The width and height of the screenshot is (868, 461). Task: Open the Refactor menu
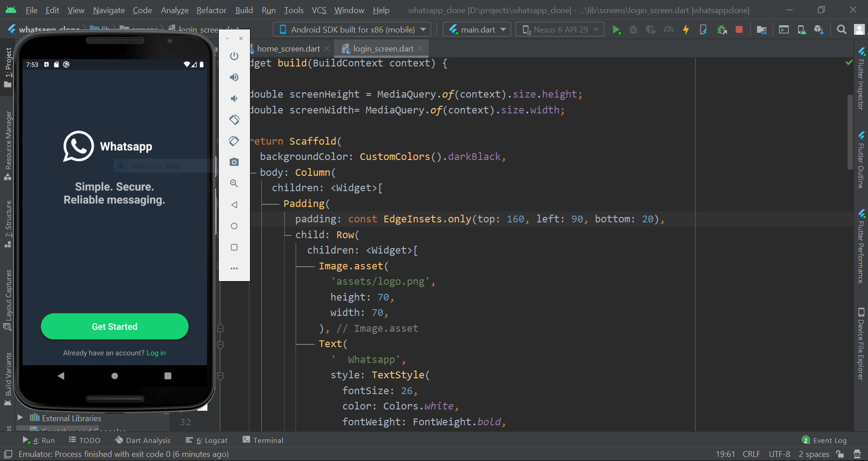[x=211, y=10]
